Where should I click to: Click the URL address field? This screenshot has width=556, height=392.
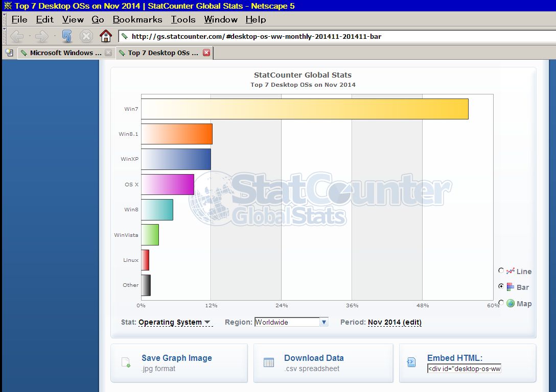337,36
